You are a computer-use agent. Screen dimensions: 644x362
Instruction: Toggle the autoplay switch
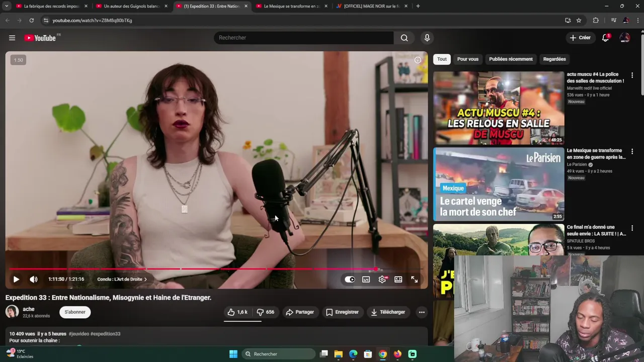(350, 279)
